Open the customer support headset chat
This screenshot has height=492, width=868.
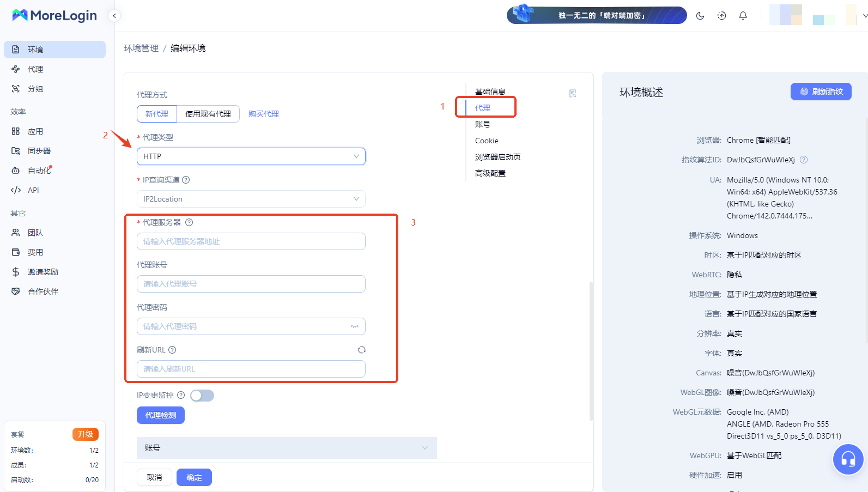click(848, 459)
